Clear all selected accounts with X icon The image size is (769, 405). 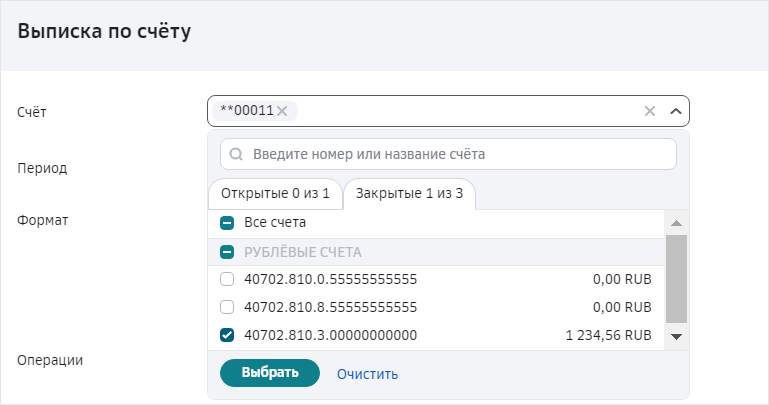point(650,111)
